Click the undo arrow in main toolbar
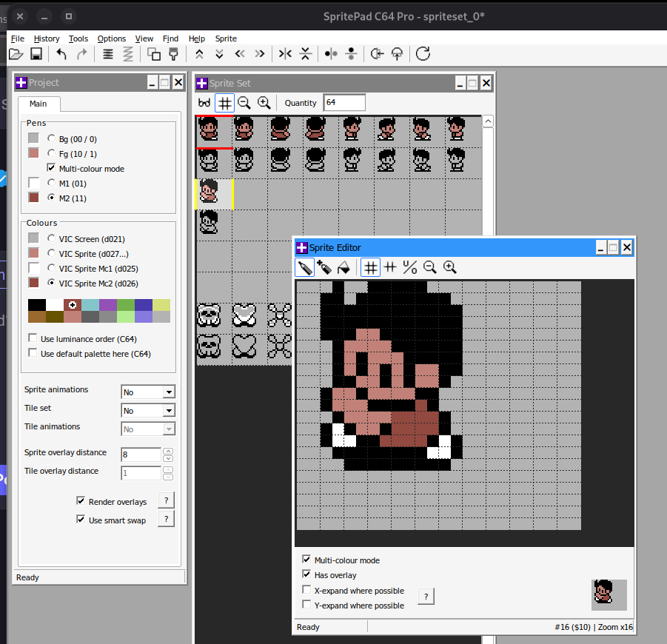The width and height of the screenshot is (667, 644). click(61, 53)
